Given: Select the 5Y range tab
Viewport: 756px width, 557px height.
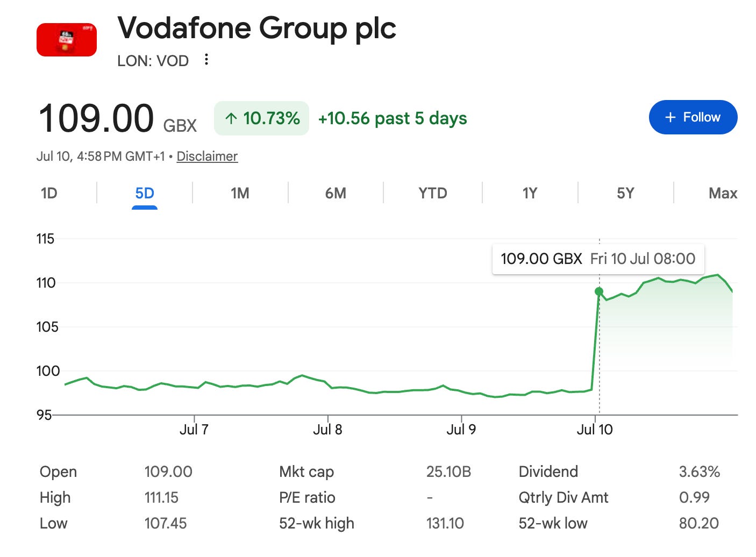Looking at the screenshot, I should [x=625, y=193].
